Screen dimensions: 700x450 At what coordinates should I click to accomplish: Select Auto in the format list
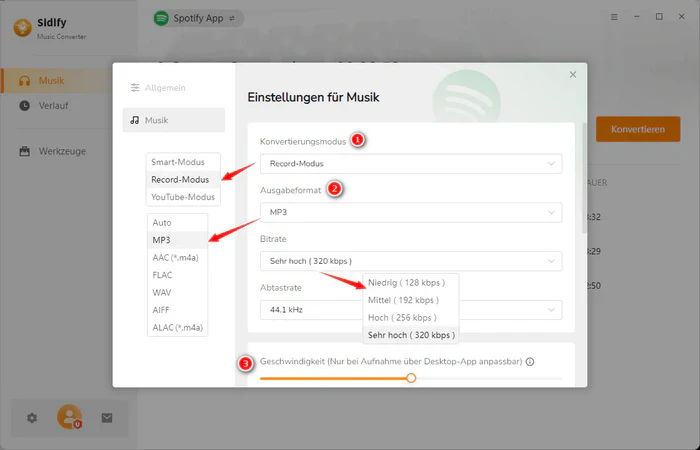177,223
